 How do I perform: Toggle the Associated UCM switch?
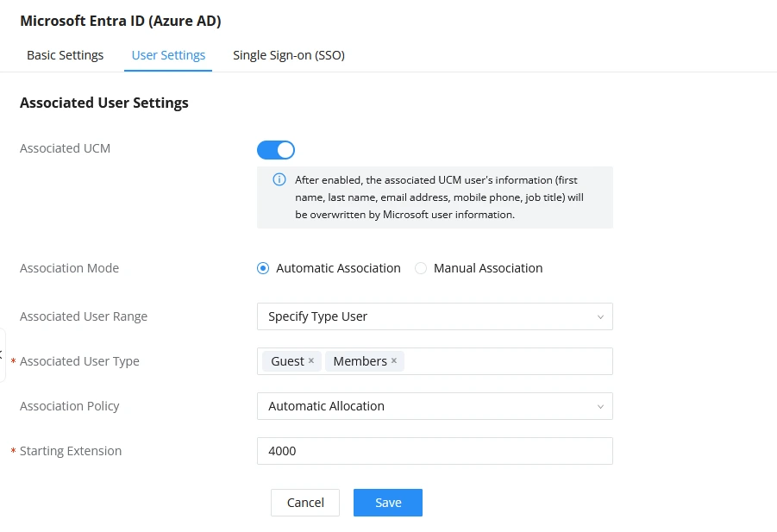[x=275, y=150]
